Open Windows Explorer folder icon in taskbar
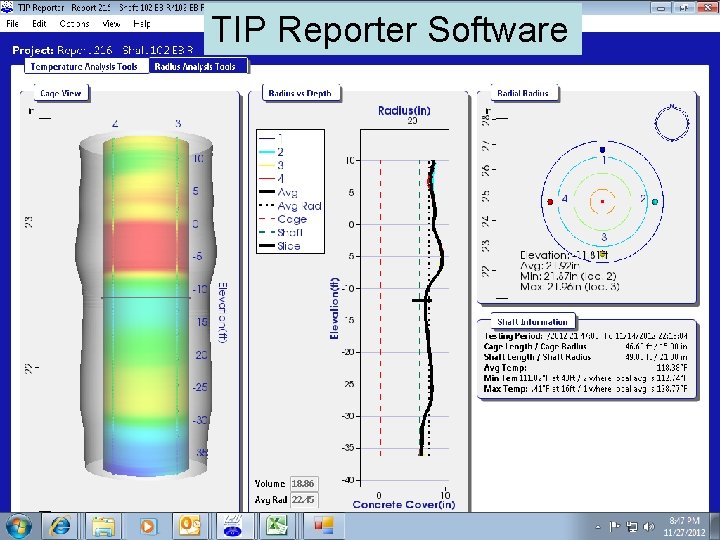The width and height of the screenshot is (720, 540). coord(104,526)
